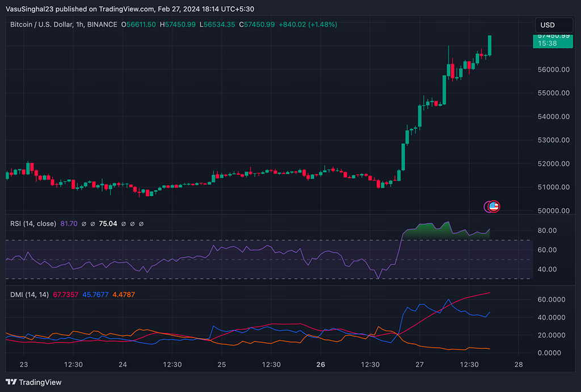Click the date label 27 on time axis
The height and width of the screenshot is (392, 581).
point(419,365)
